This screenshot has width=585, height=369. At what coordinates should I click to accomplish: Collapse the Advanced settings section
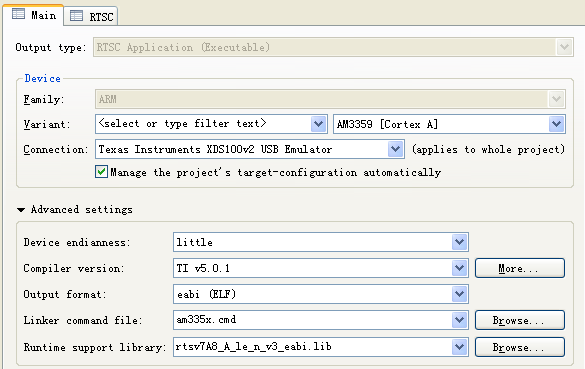[x=21, y=210]
